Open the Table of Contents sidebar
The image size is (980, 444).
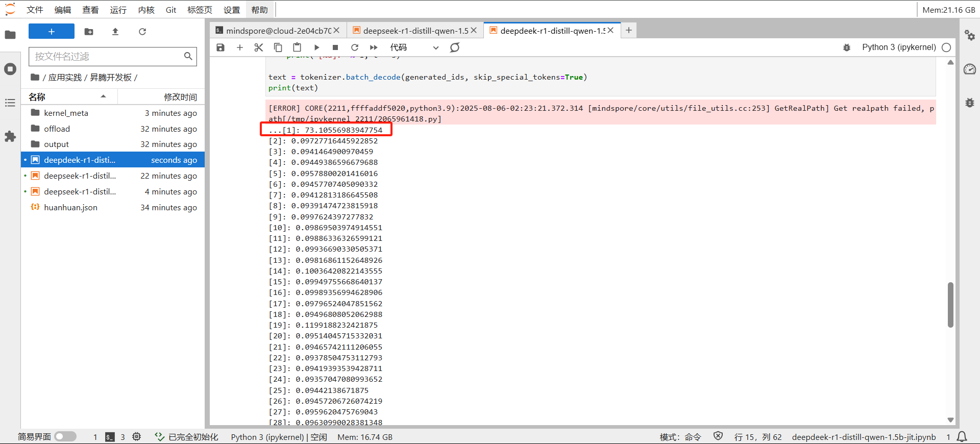coord(10,103)
